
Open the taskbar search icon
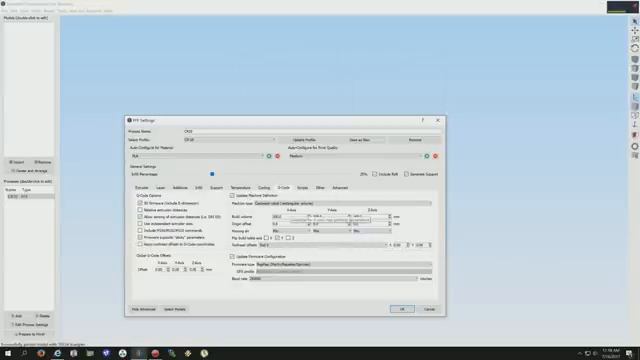coord(24,353)
